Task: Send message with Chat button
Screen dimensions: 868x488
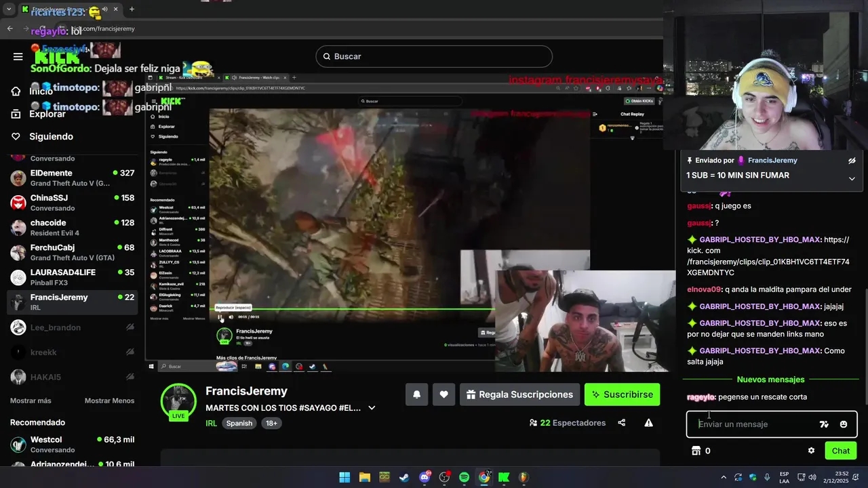Action: [841, 451]
